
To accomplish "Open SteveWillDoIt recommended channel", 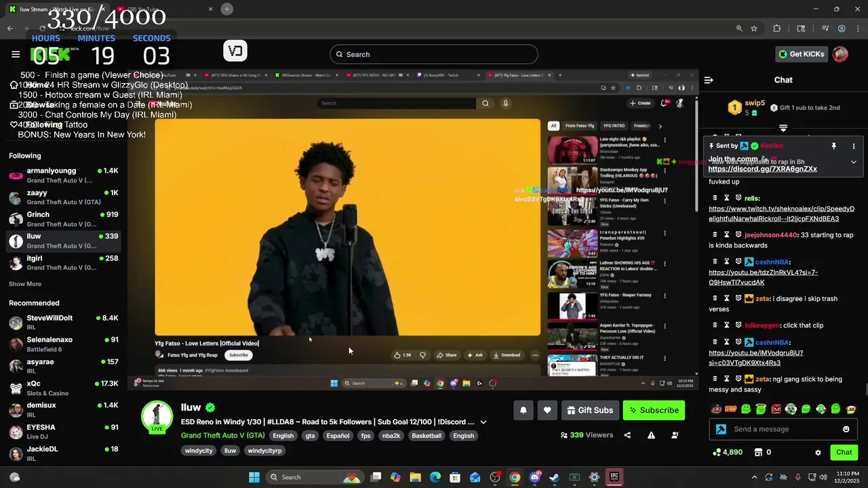I will tap(64, 323).
